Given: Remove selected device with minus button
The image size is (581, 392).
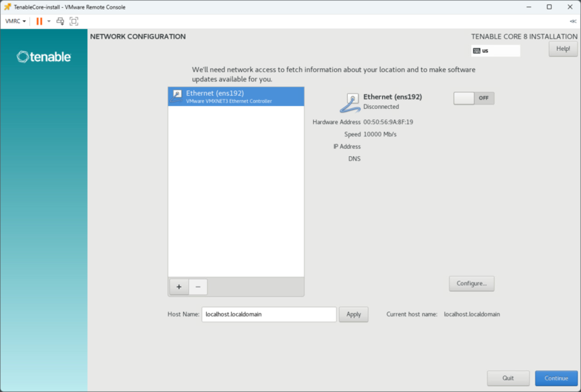Looking at the screenshot, I should pos(198,287).
